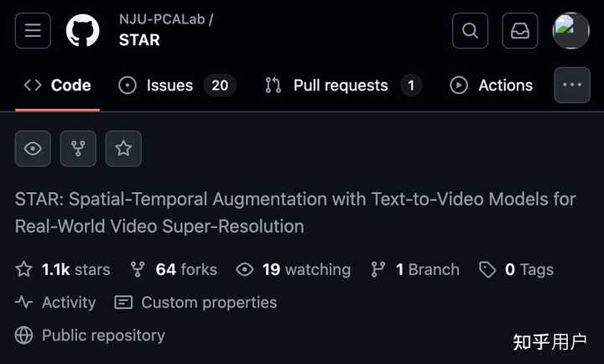Click the GitHub logo icon

pyautogui.click(x=83, y=31)
